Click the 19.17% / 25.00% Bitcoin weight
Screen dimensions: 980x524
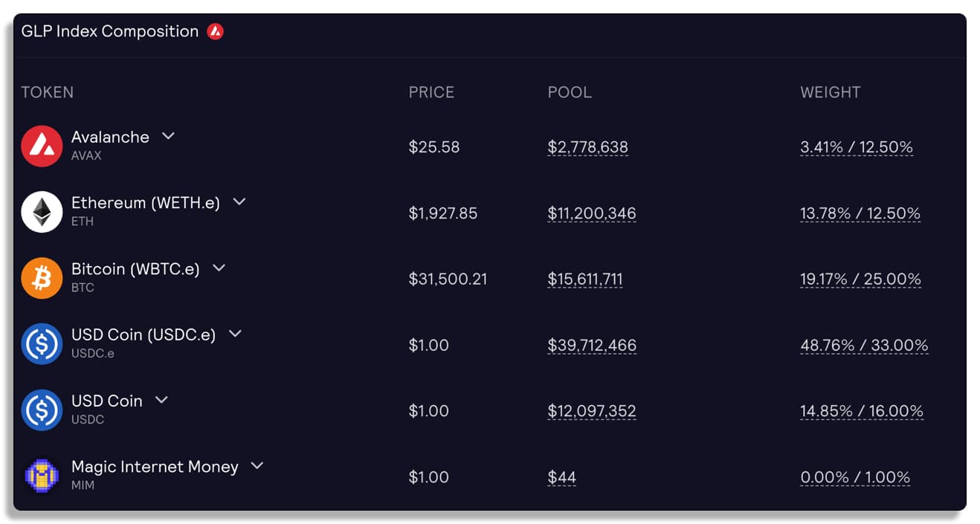[x=861, y=279]
